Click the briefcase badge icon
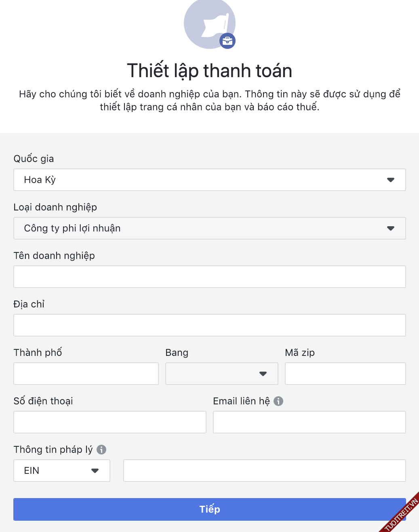 tap(227, 41)
